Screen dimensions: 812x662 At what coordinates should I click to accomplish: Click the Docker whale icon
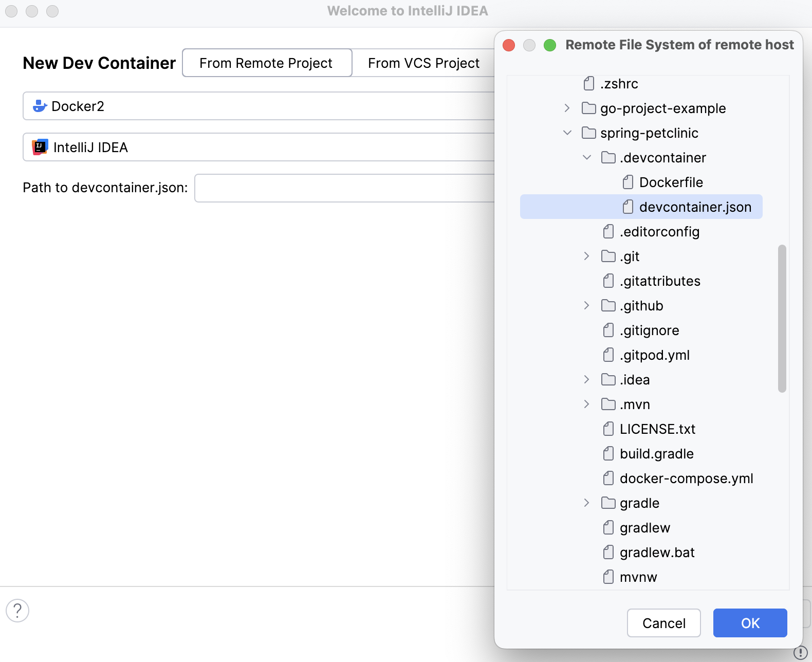(x=40, y=106)
